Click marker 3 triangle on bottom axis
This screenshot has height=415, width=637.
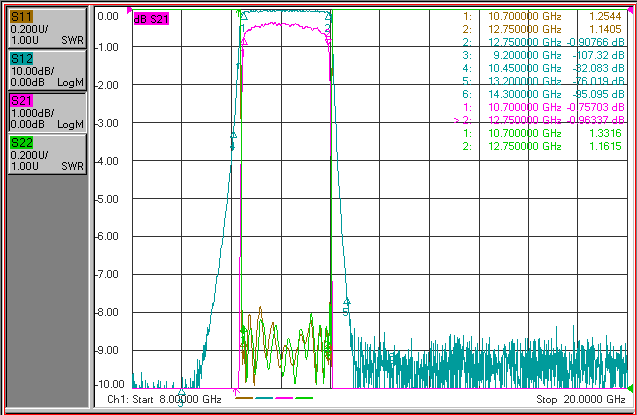182,393
